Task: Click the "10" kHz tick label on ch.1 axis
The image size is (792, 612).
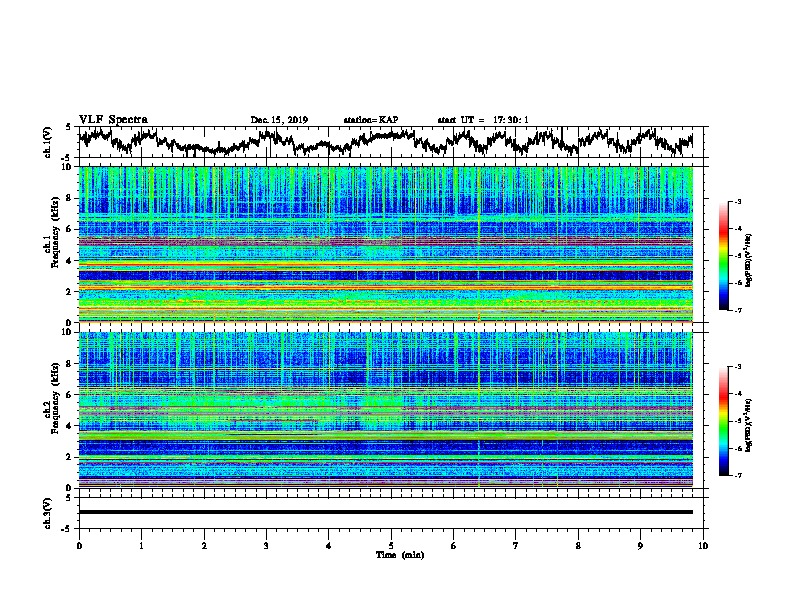Action: click(69, 168)
